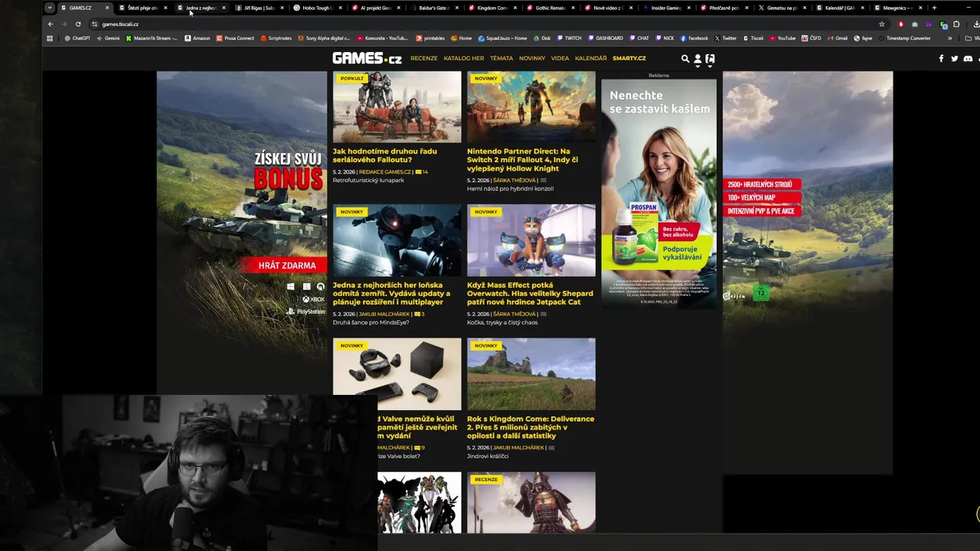Viewport: 980px width, 551px height.
Task: Open the TWITCH bookmark
Action: (570, 37)
